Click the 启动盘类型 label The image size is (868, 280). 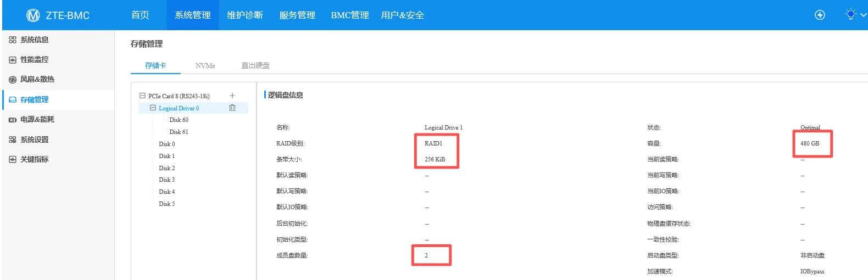click(x=663, y=255)
